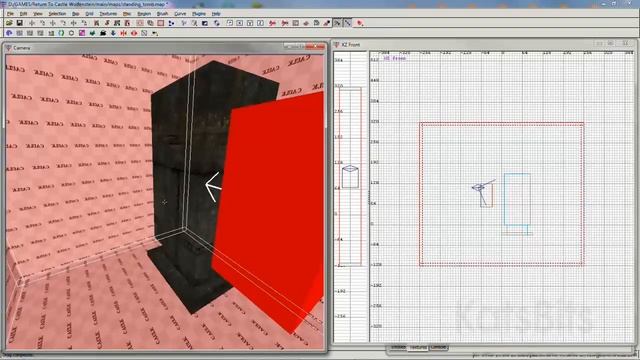Click the Z-axis flip icon
Image resolution: width=640 pixels, height=360 pixels.
(x=73, y=23)
